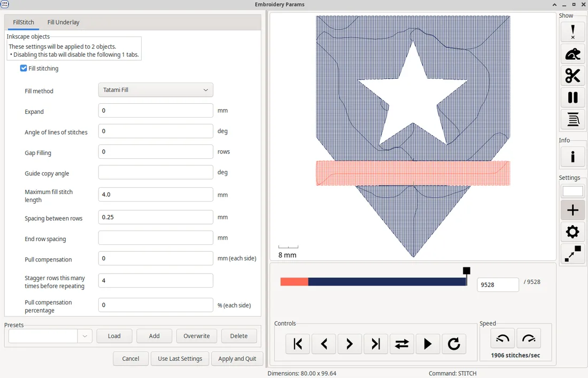Jump to previous command button
Screen dimensions: 588x378
coord(298,344)
